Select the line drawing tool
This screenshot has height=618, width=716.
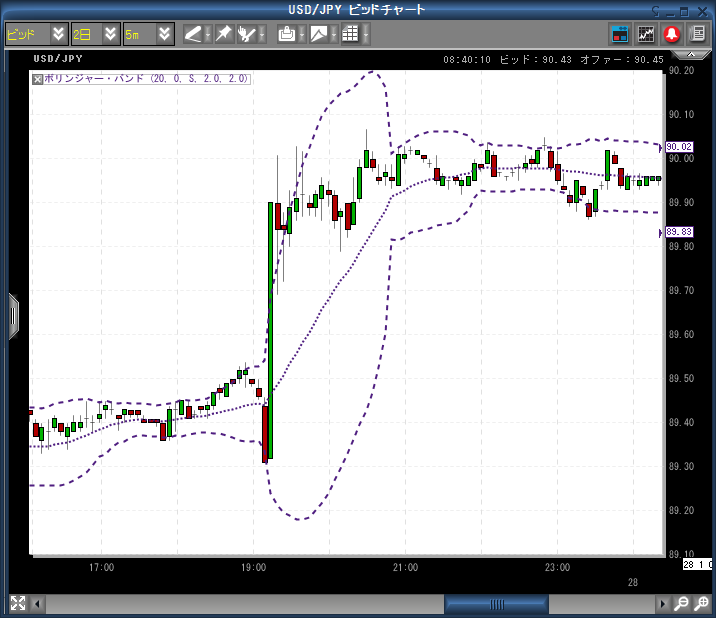(193, 33)
